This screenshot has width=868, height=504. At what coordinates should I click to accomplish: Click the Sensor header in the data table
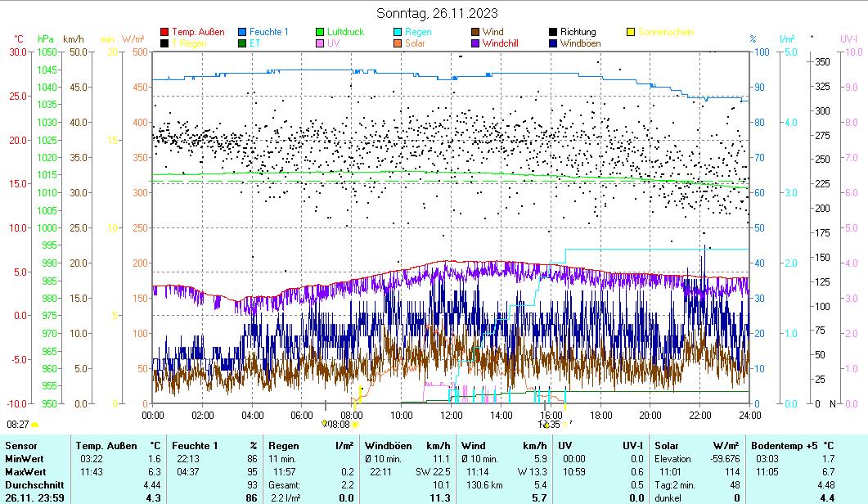[21, 446]
